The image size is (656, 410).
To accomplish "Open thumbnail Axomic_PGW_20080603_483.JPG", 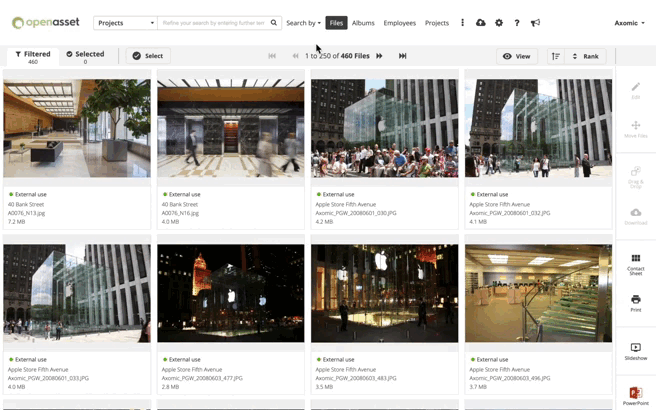I will [x=384, y=293].
